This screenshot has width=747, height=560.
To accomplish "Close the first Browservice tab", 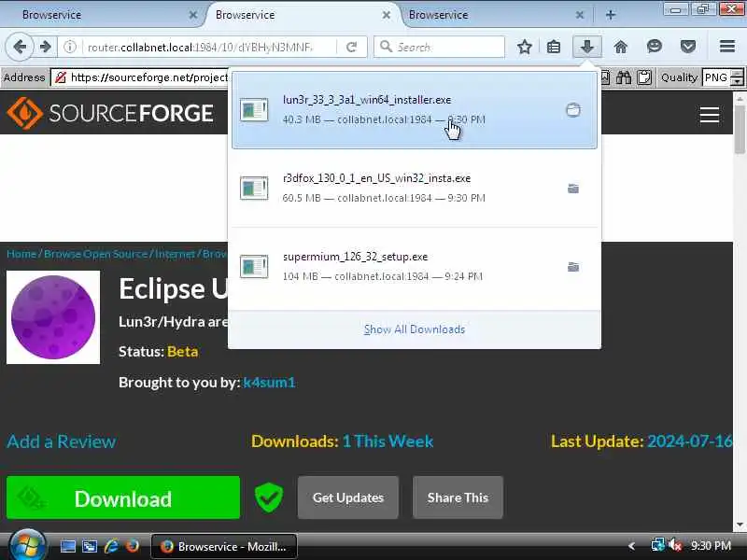I will pyautogui.click(x=193, y=15).
